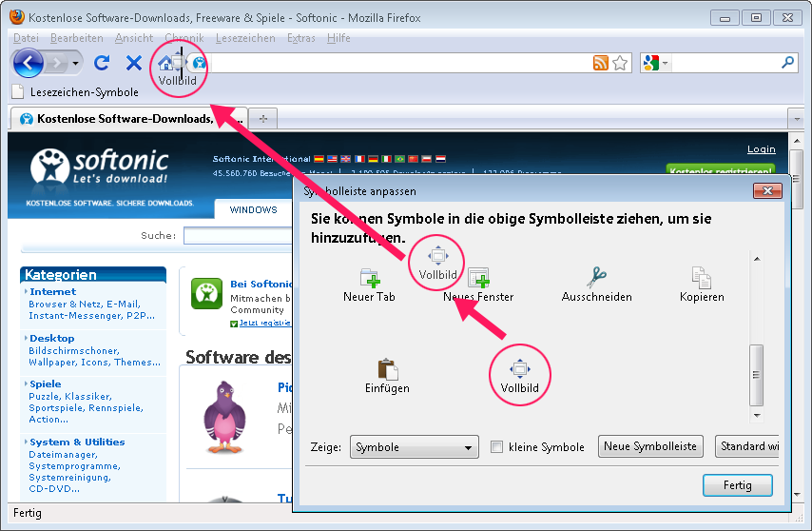812x531 pixels.
Task: Open the search engine selector dropdown
Action: point(656,63)
